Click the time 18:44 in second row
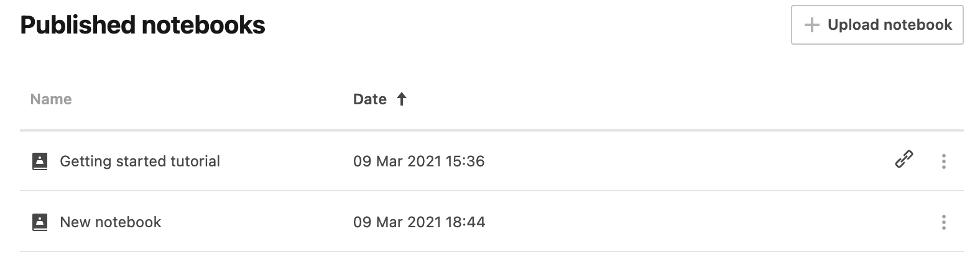 click(x=465, y=222)
